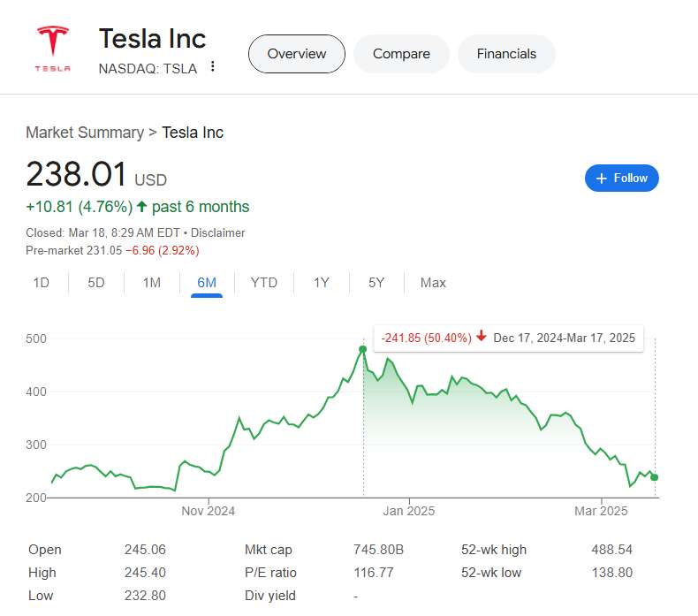Switch to the Overview tab
Screen dimensions: 698x616
296,54
